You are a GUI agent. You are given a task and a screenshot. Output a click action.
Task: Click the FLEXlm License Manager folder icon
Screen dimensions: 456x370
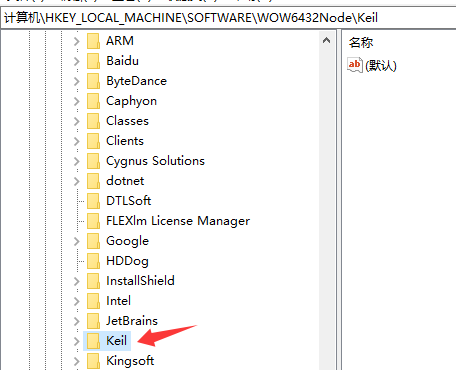(x=93, y=221)
